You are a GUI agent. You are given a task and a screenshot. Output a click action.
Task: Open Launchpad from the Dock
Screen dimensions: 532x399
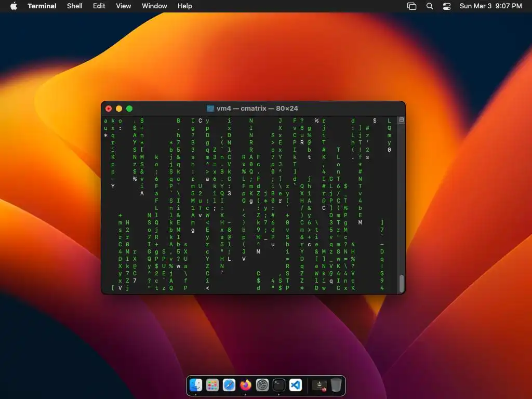212,385
